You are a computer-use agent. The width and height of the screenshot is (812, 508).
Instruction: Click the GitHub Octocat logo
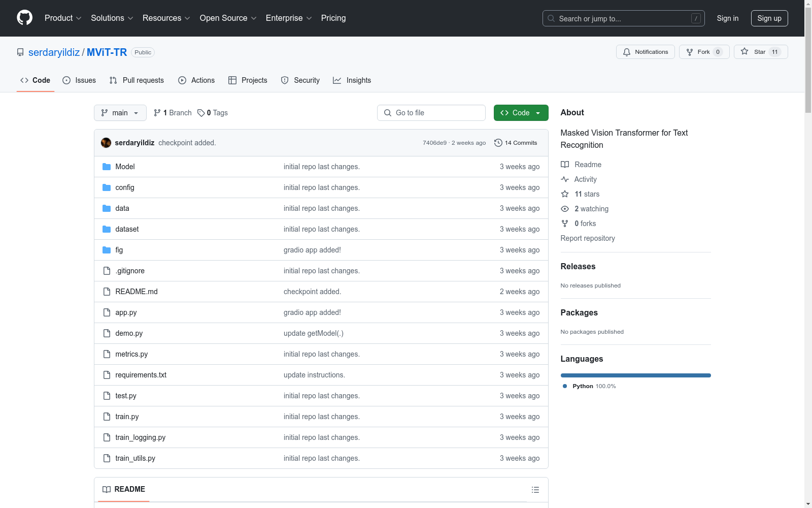24,18
